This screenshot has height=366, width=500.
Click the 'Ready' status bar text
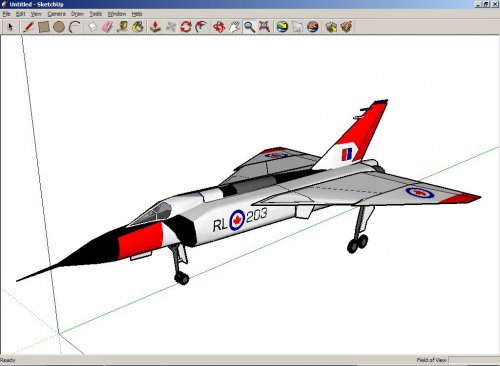[x=8, y=360]
